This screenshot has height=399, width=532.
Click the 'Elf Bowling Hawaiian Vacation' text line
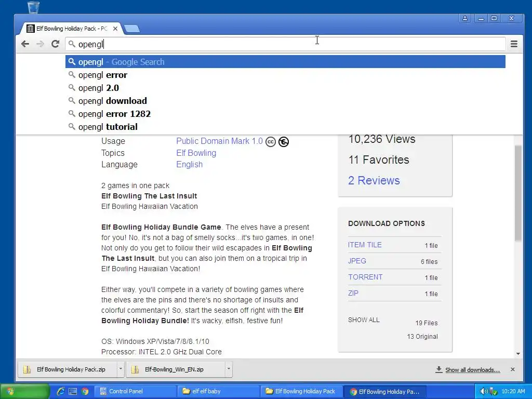pyautogui.click(x=149, y=206)
